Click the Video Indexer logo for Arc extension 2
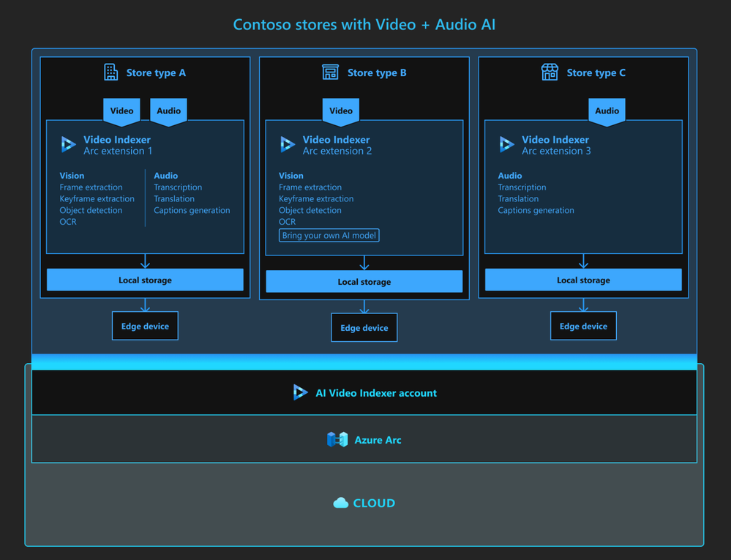 coord(287,144)
